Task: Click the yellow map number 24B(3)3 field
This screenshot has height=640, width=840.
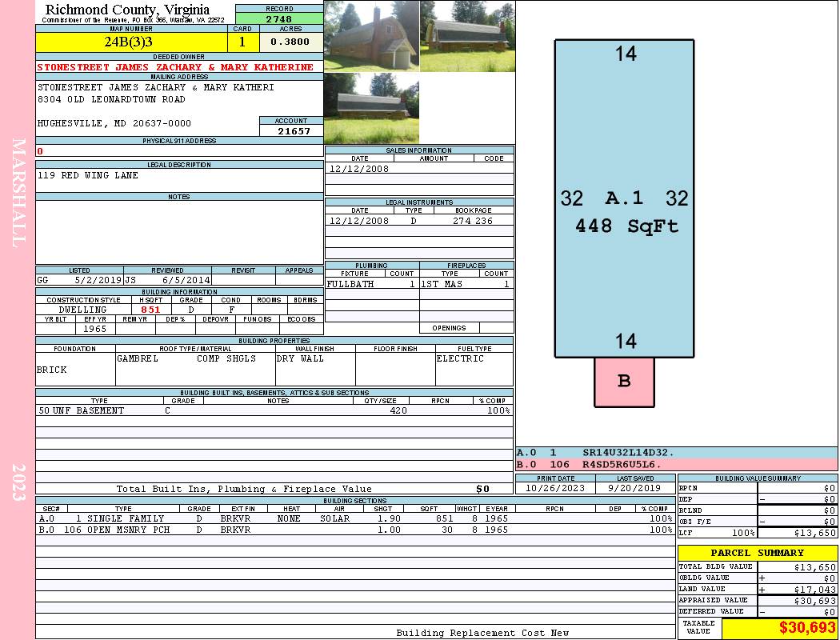Action: click(133, 42)
